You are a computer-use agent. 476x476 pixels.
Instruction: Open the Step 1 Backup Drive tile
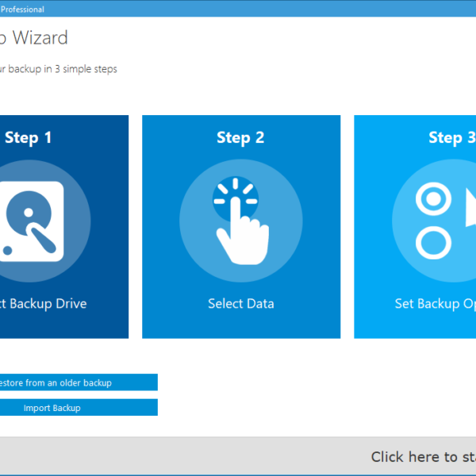(64, 226)
